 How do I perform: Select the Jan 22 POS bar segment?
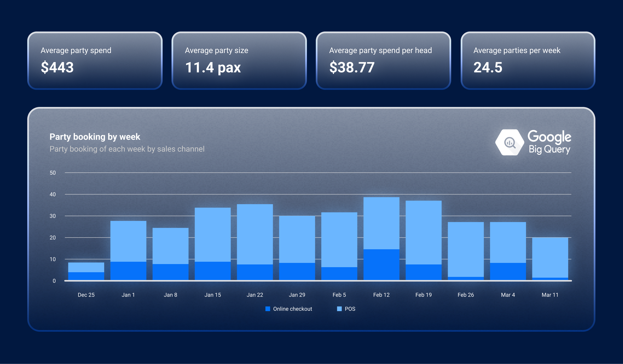(255, 234)
